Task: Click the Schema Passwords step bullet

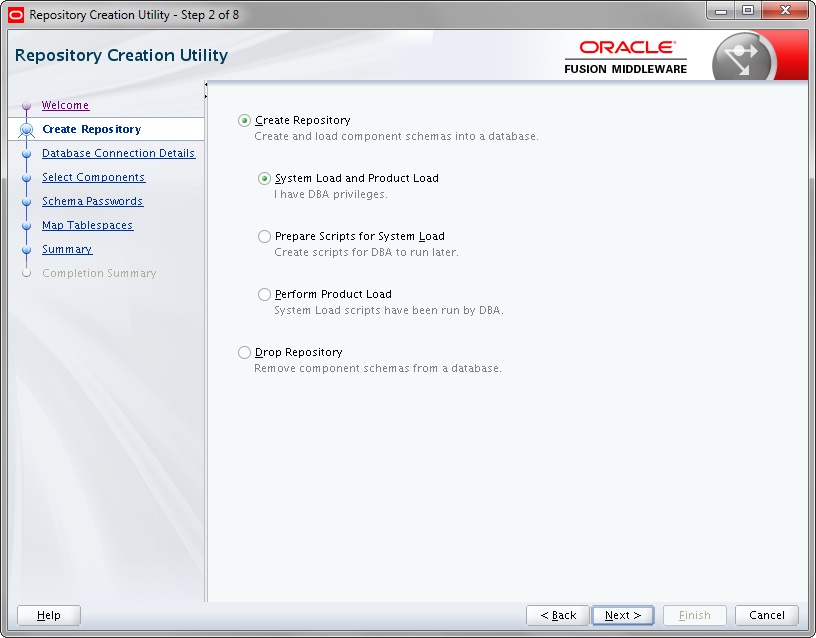Action: pyautogui.click(x=27, y=202)
